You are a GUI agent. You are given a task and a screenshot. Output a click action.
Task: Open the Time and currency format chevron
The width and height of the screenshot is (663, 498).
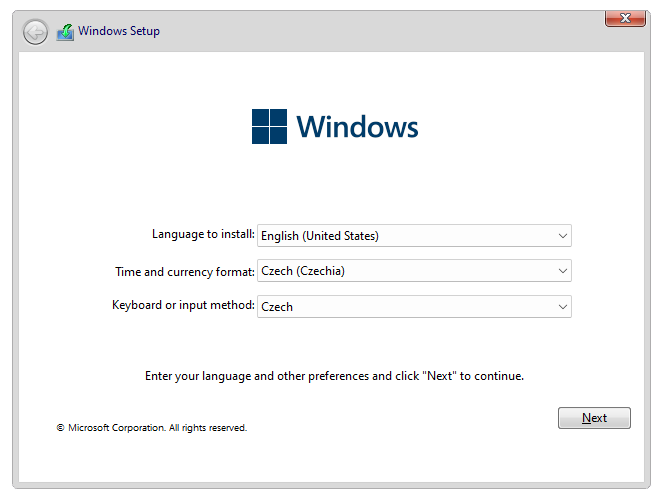(562, 271)
